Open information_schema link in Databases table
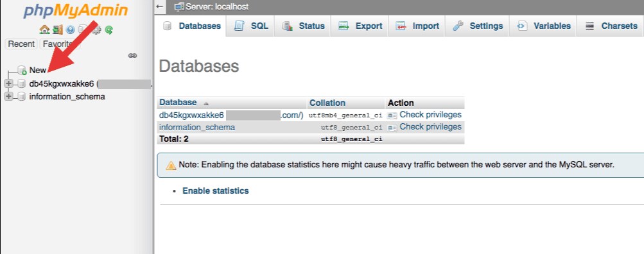Image resolution: width=644 pixels, height=254 pixels. coord(197,127)
